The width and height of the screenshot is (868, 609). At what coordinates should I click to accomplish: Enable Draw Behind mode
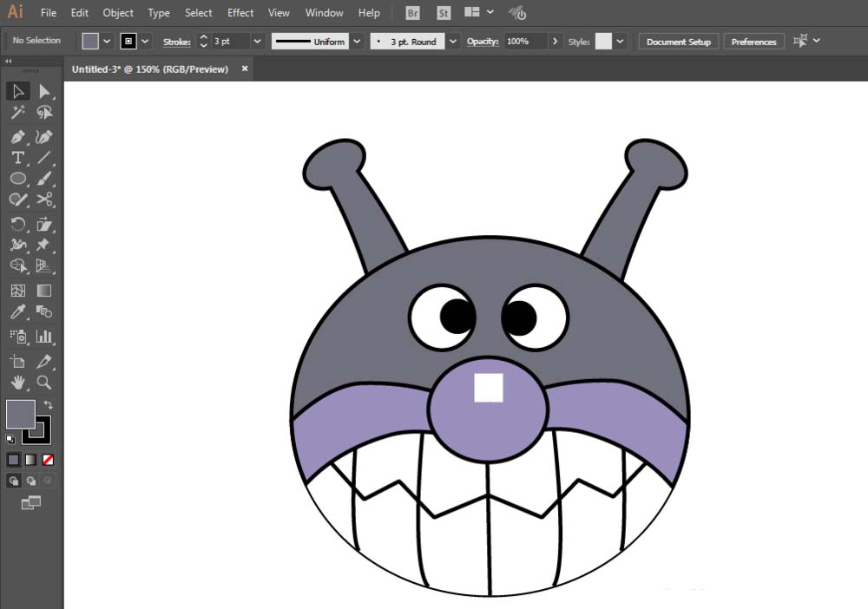pos(31,481)
